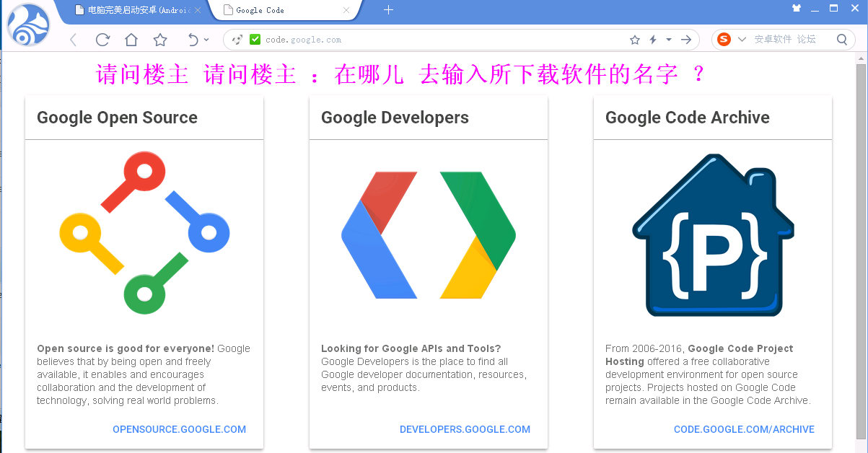The image size is (868, 453).
Task: Open a new tab with plus button
Action: [388, 10]
